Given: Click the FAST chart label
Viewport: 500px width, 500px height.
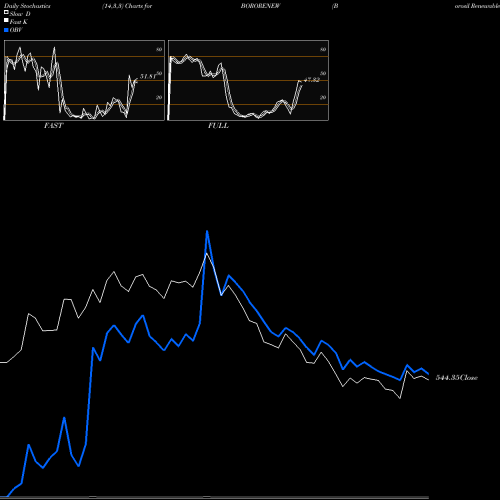Looking at the screenshot, I should 53,125.
